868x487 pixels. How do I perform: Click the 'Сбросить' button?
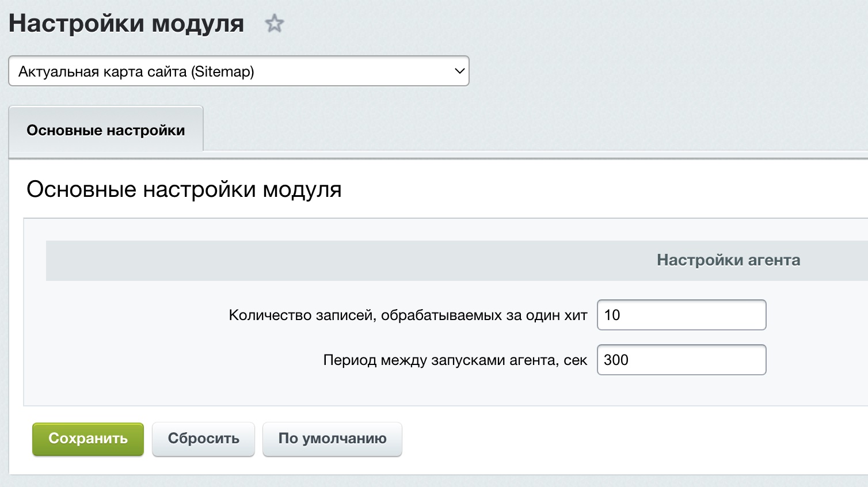tap(203, 439)
